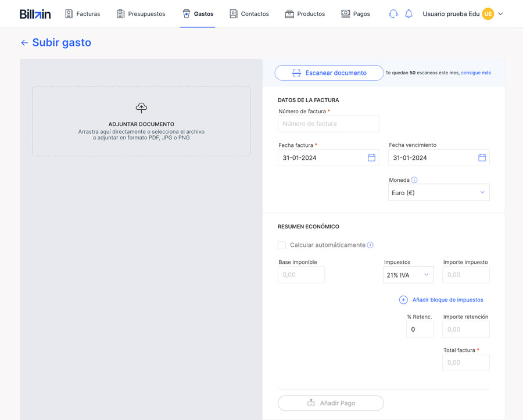Click the Gastos cup icon
Viewport: 523px width, 420px height.
click(187, 14)
